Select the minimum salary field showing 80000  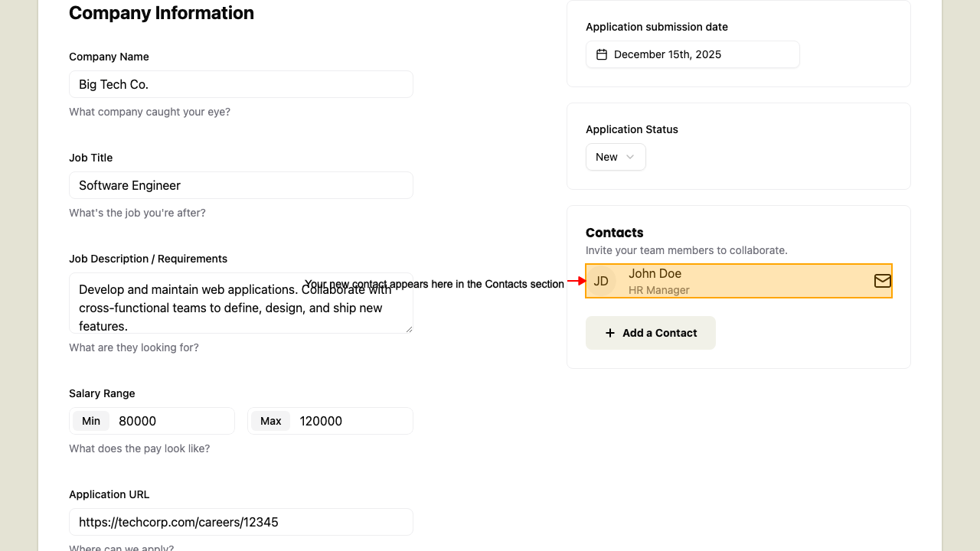[172, 421]
